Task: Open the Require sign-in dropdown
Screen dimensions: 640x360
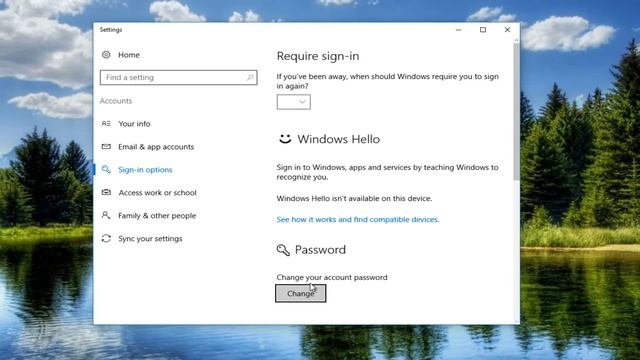Action: tap(293, 102)
